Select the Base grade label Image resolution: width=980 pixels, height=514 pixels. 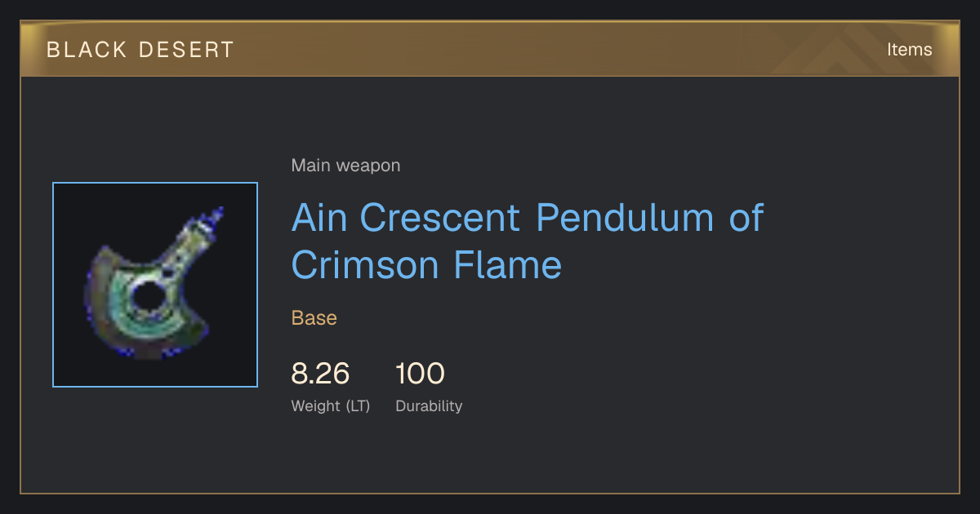coord(314,318)
